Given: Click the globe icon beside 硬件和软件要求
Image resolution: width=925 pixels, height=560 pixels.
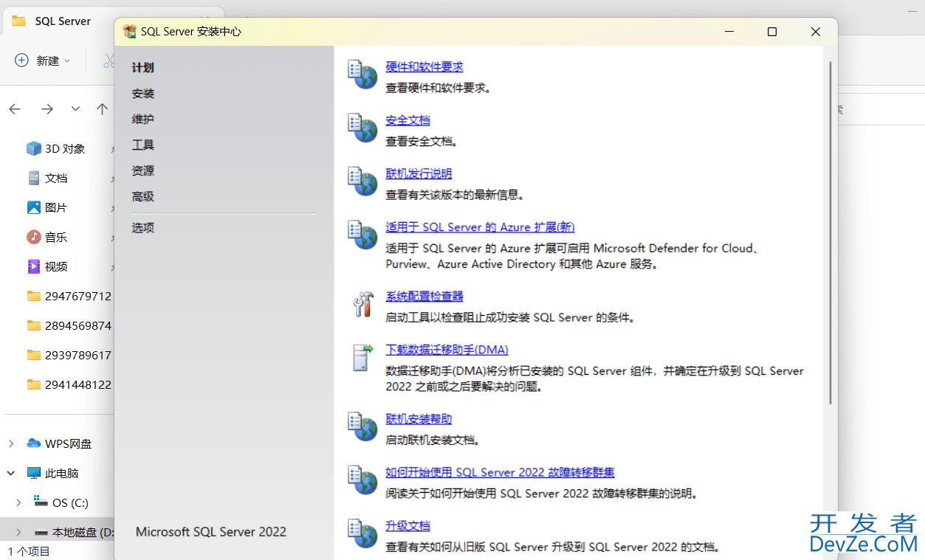Looking at the screenshot, I should point(362,74).
